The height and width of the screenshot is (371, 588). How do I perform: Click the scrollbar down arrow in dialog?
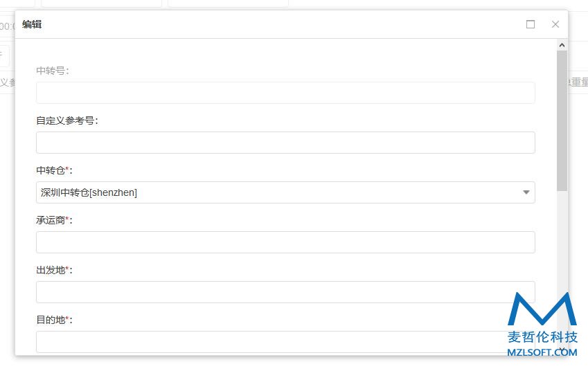(x=562, y=350)
